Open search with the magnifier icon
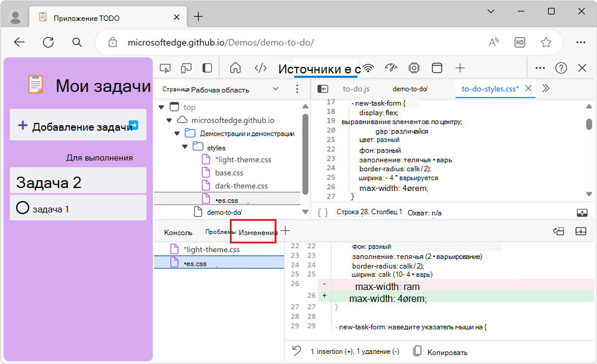Image resolution: width=597 pixels, height=364 pixels. [x=77, y=42]
